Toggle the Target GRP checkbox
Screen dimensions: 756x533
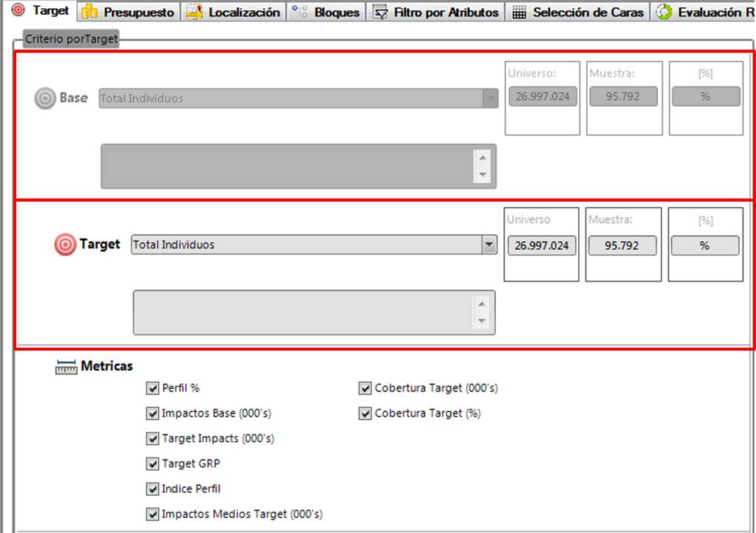153,464
